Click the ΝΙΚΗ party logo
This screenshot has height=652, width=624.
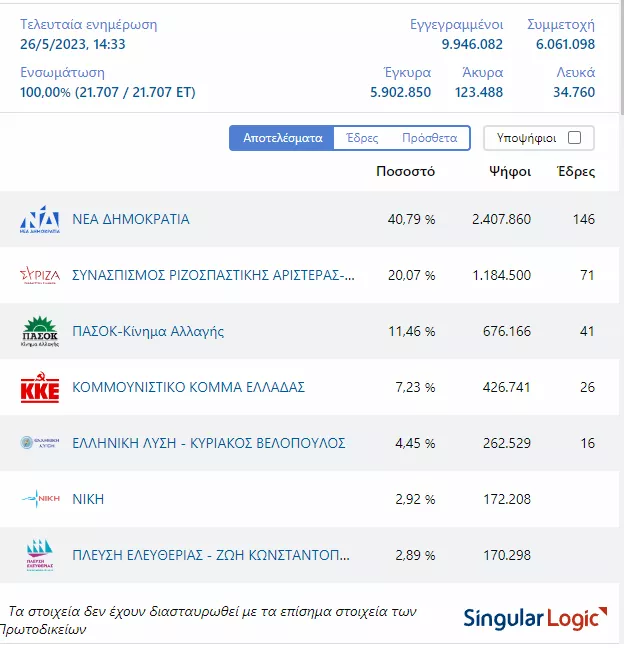40,499
